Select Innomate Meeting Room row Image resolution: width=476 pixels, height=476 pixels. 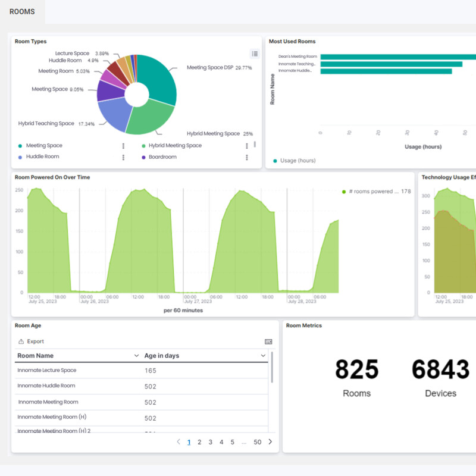pyautogui.click(x=142, y=402)
